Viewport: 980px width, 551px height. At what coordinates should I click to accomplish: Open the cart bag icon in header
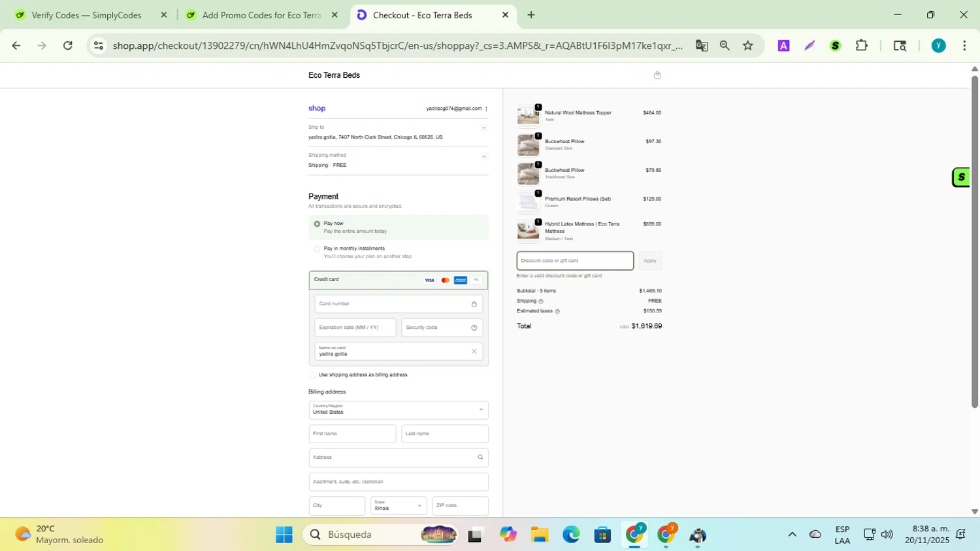click(x=657, y=75)
